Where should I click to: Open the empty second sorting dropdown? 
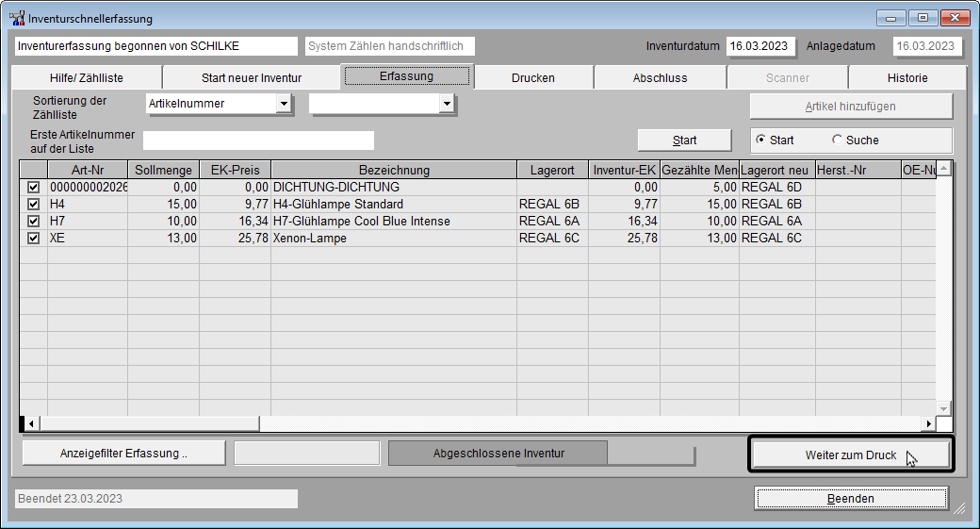point(447,104)
